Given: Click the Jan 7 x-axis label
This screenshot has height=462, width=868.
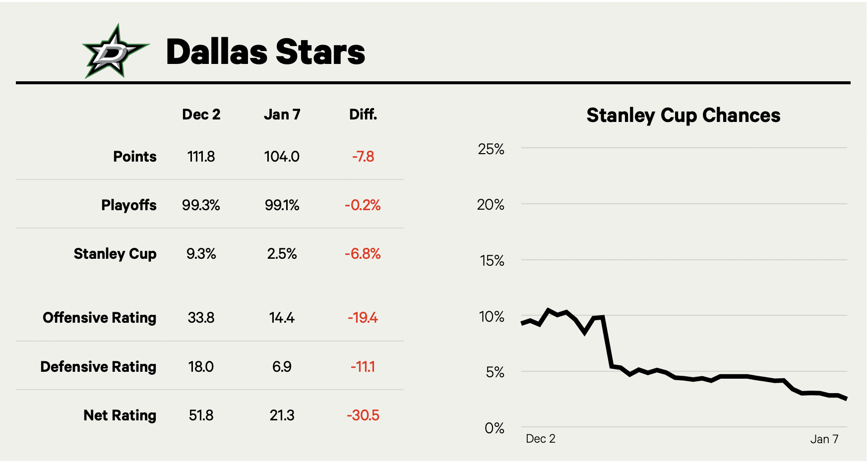Looking at the screenshot, I should coord(824,439).
